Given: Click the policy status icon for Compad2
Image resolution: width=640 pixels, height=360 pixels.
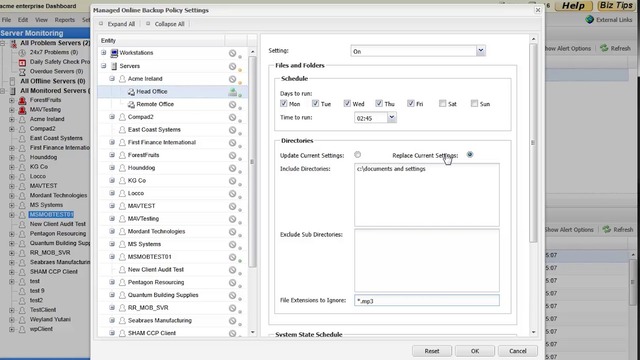Looking at the screenshot, I should click(x=232, y=117).
